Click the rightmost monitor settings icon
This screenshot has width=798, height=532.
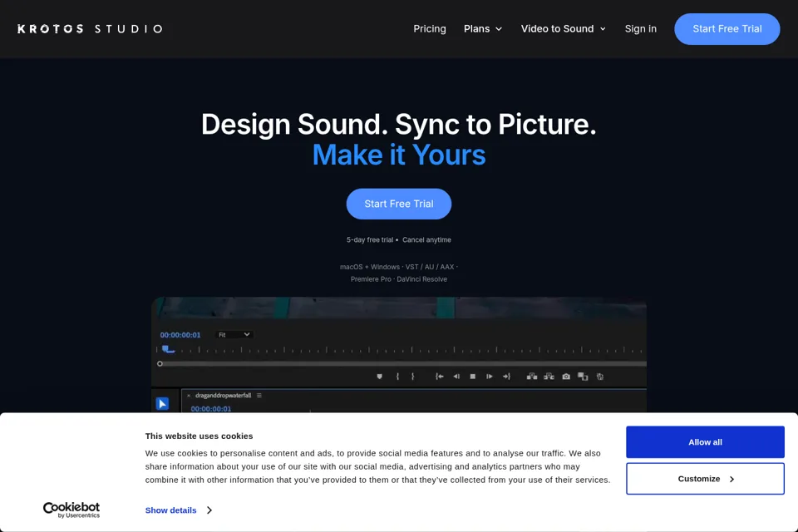pos(600,377)
